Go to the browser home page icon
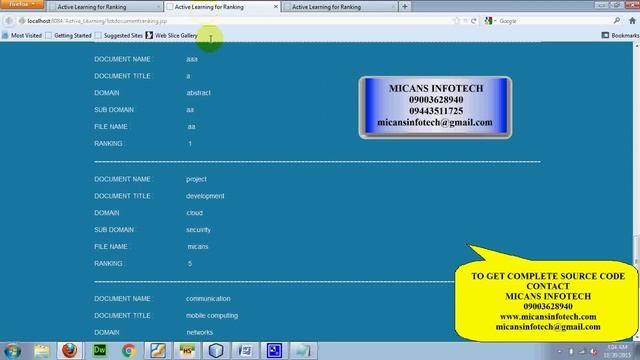Viewport: 640px width, 360px height. [632, 20]
